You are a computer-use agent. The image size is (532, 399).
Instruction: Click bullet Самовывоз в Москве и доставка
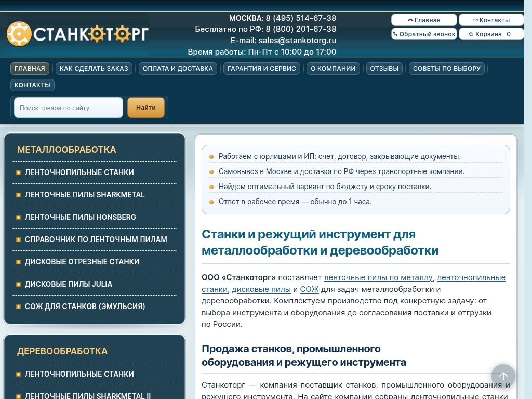pos(341,171)
